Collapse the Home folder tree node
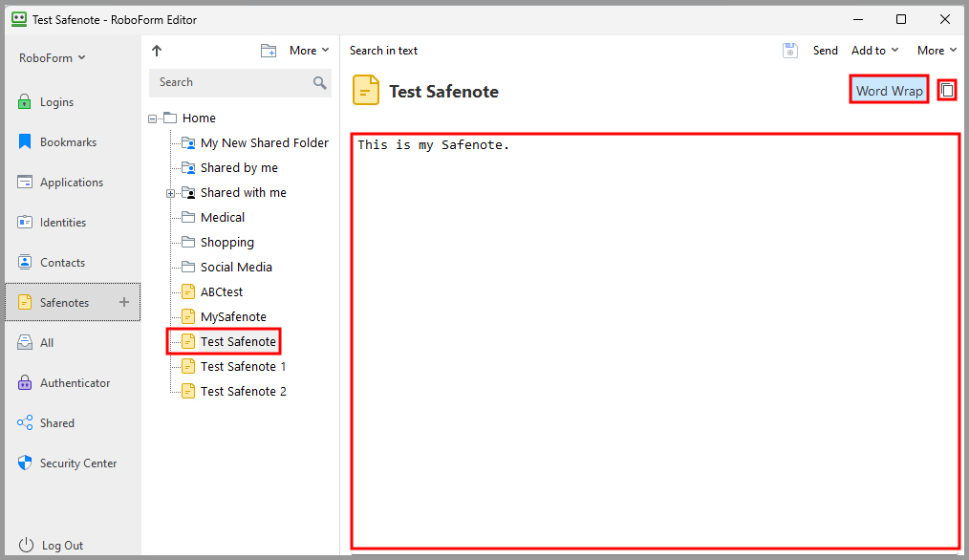Image resolution: width=969 pixels, height=560 pixels. pyautogui.click(x=153, y=118)
